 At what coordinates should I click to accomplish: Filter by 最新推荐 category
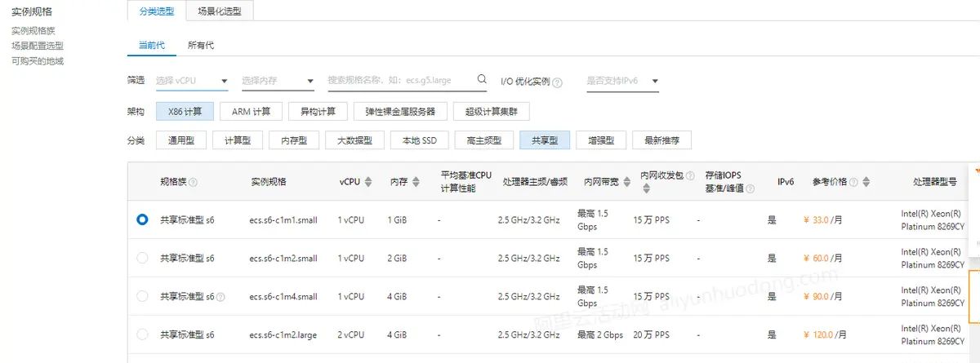coord(662,140)
